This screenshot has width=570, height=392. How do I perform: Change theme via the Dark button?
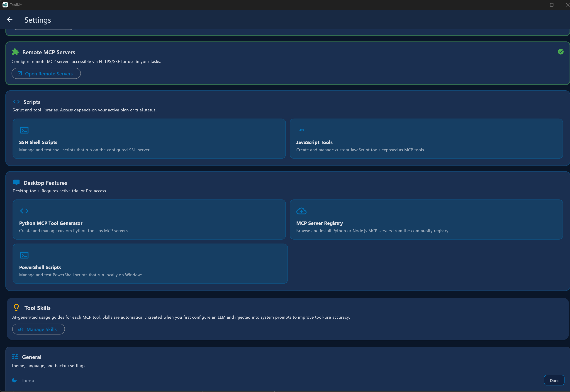[554, 380]
